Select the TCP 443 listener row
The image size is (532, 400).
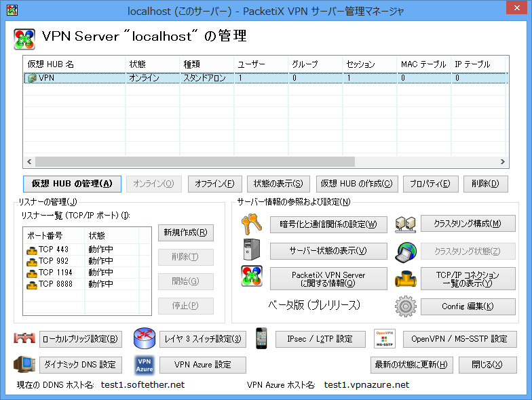pos(88,249)
